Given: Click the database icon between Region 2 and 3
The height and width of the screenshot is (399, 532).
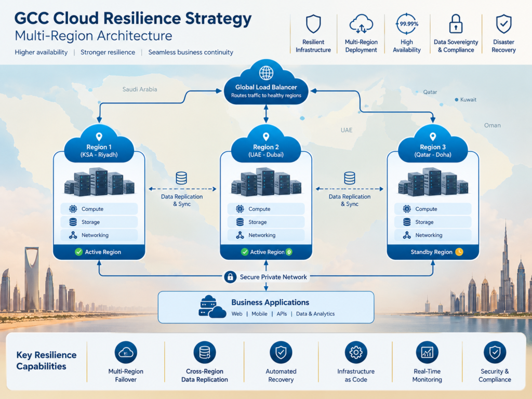Looking at the screenshot, I should coord(350,178).
